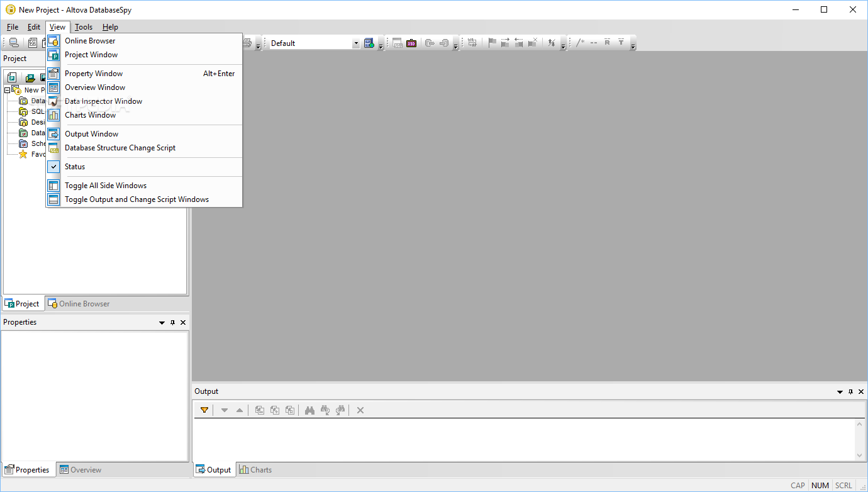Collapse the New Project tree node

tap(7, 91)
